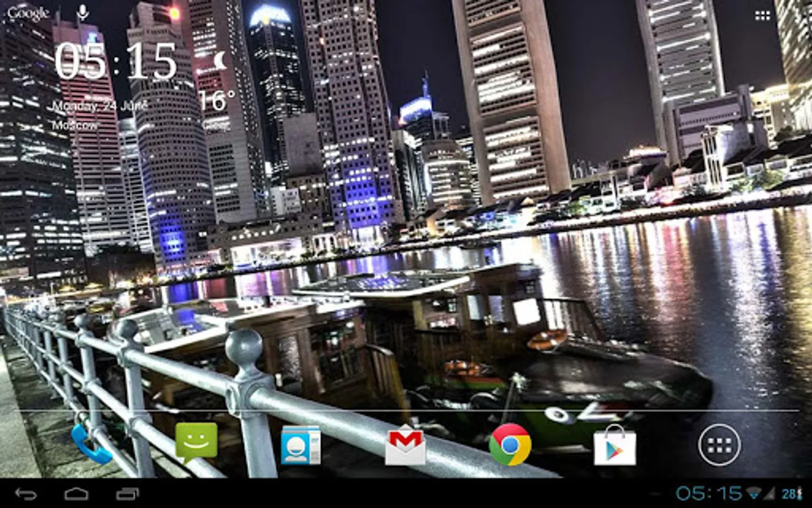Tap the date 'Monday, 24 June'
This screenshot has width=812, height=508.
coord(100,106)
